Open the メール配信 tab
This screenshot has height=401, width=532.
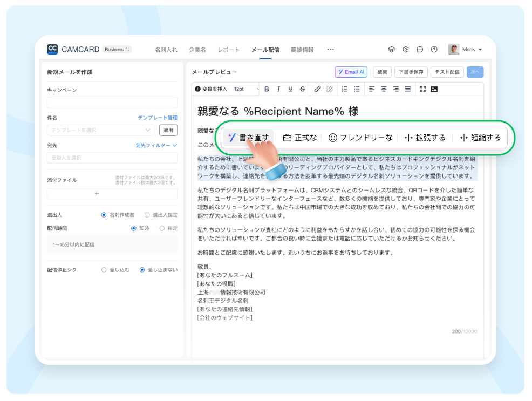265,50
